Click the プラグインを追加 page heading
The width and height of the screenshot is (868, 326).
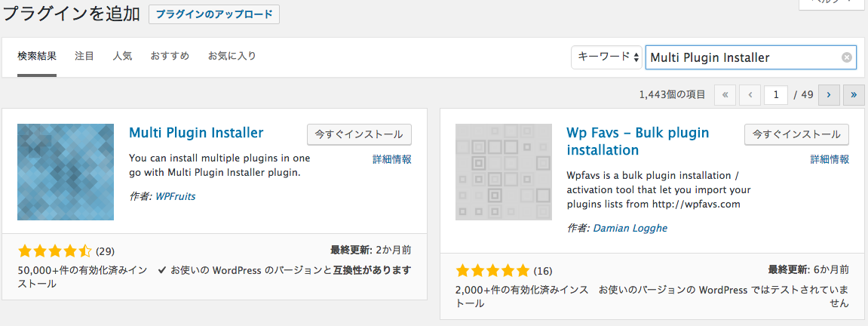[x=70, y=14]
